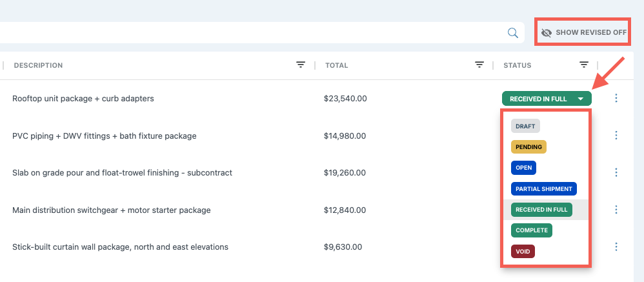Select Partial Shipment status option
This screenshot has width=644, height=282.
coord(544,189)
